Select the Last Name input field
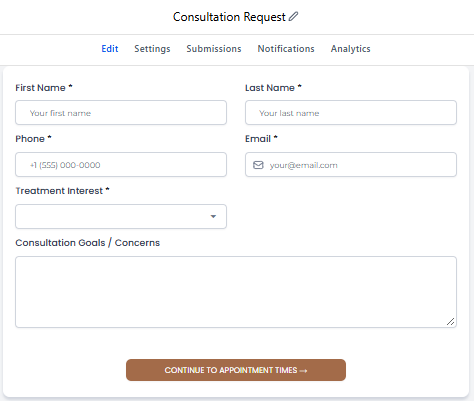474x401 pixels. point(351,113)
